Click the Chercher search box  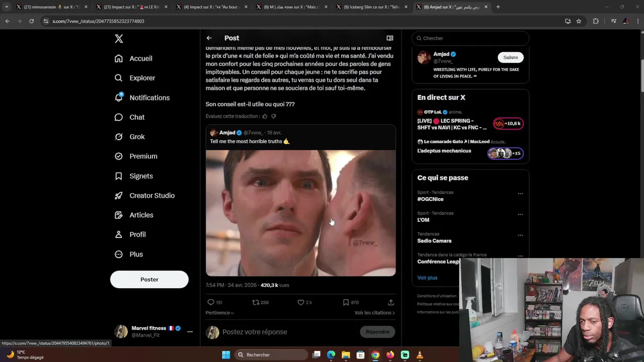click(470, 38)
